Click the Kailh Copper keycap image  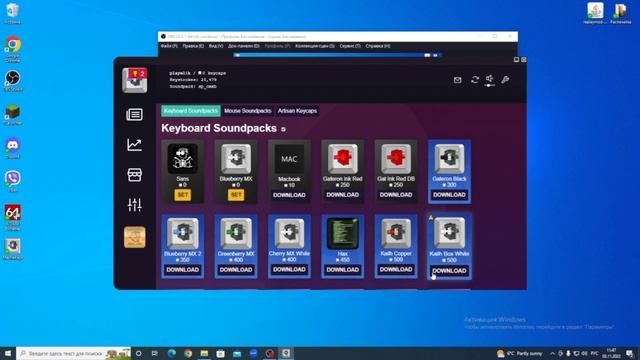point(396,233)
